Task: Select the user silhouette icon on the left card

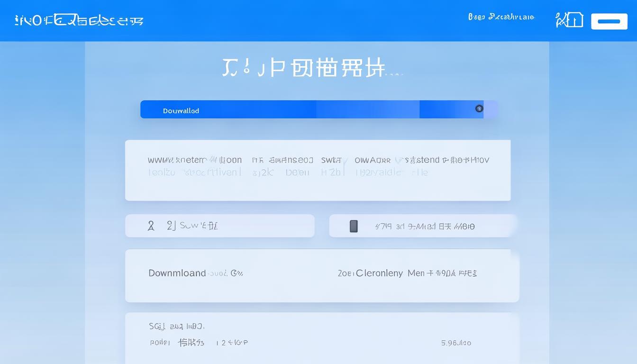Action: [151, 226]
